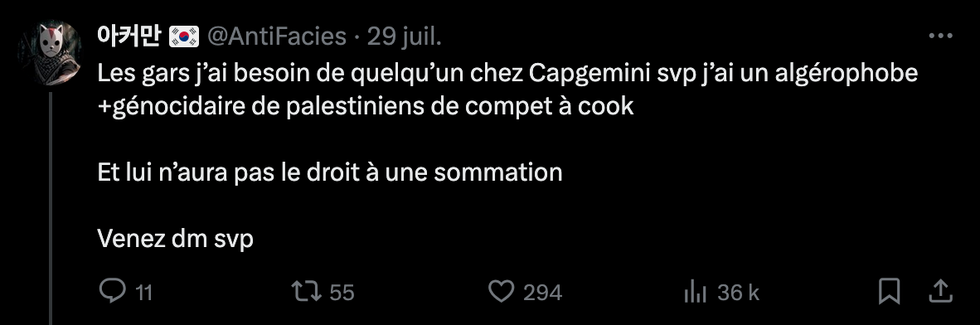Click the first tweet line mentioning Capgemini
This screenshot has height=325, width=980.
[x=507, y=75]
